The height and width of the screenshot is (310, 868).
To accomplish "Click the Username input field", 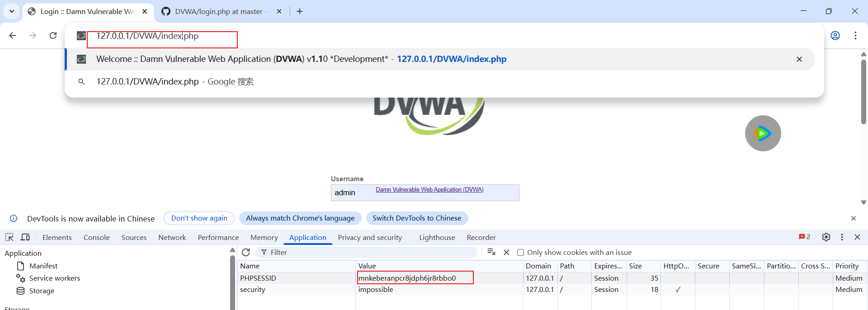I will [425, 193].
